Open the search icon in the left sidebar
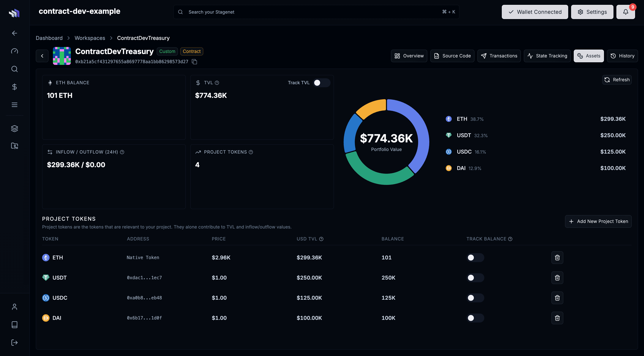 coord(14,69)
